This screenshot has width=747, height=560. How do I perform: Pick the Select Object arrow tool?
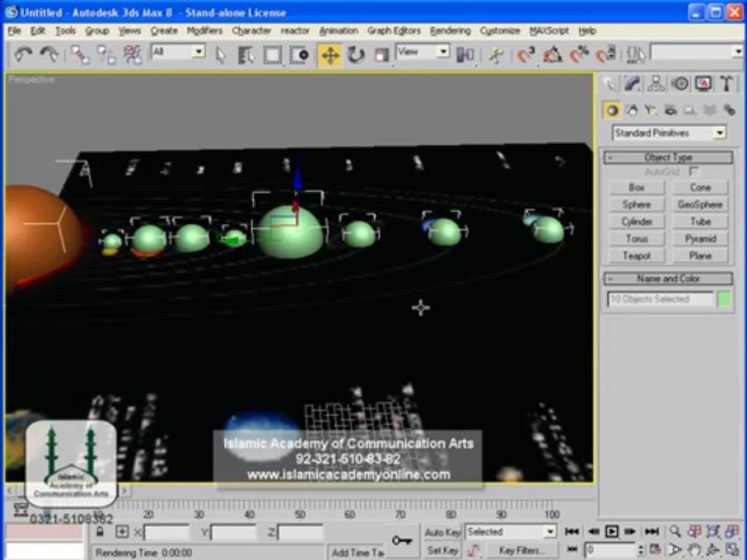point(220,54)
